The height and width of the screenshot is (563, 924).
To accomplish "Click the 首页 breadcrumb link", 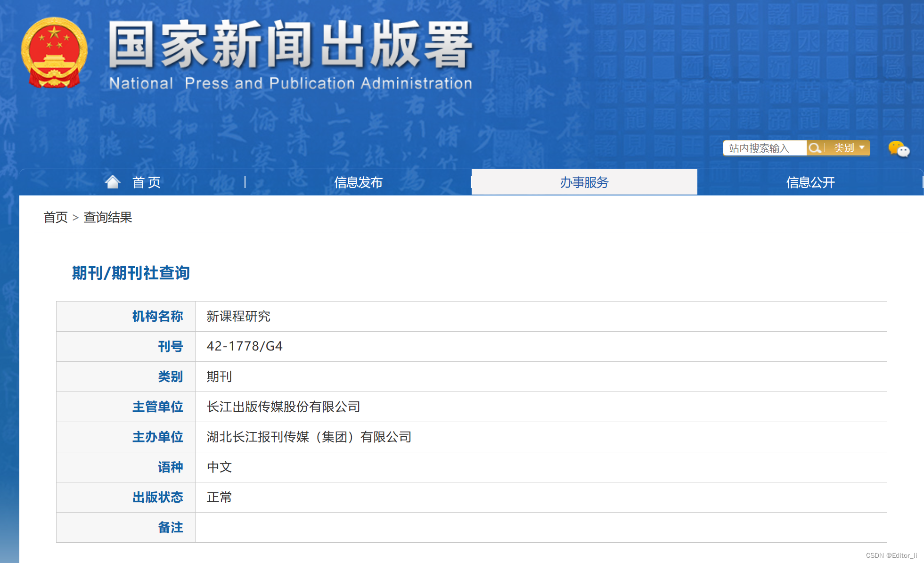I will click(x=56, y=217).
